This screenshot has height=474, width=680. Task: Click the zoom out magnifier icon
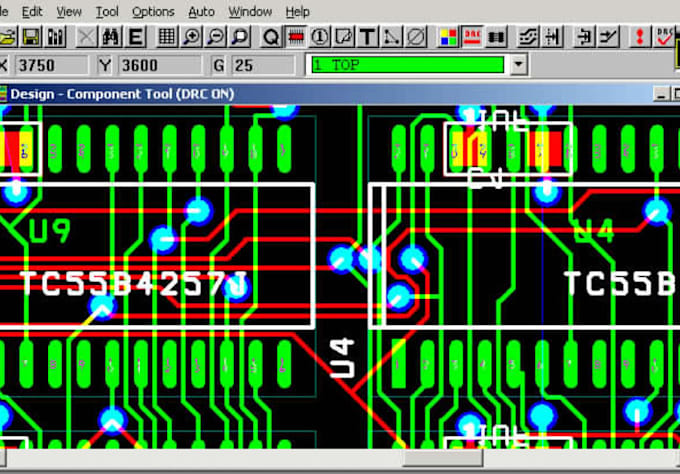click(x=216, y=37)
